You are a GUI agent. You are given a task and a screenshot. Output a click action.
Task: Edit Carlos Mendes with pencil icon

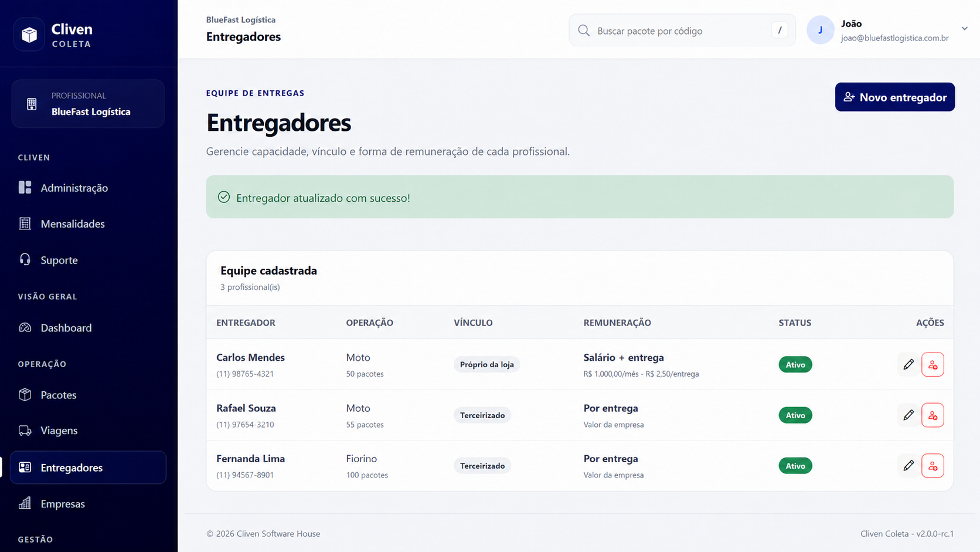(x=908, y=364)
